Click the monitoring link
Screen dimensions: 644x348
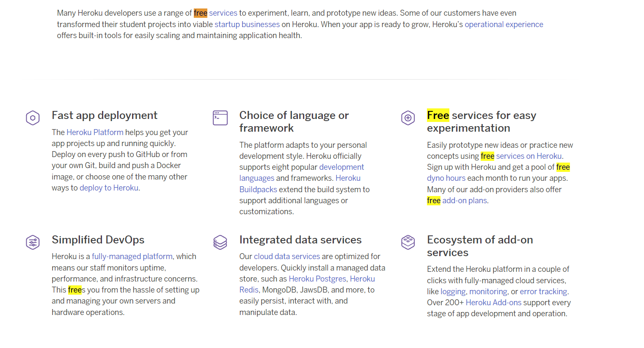pos(488,292)
